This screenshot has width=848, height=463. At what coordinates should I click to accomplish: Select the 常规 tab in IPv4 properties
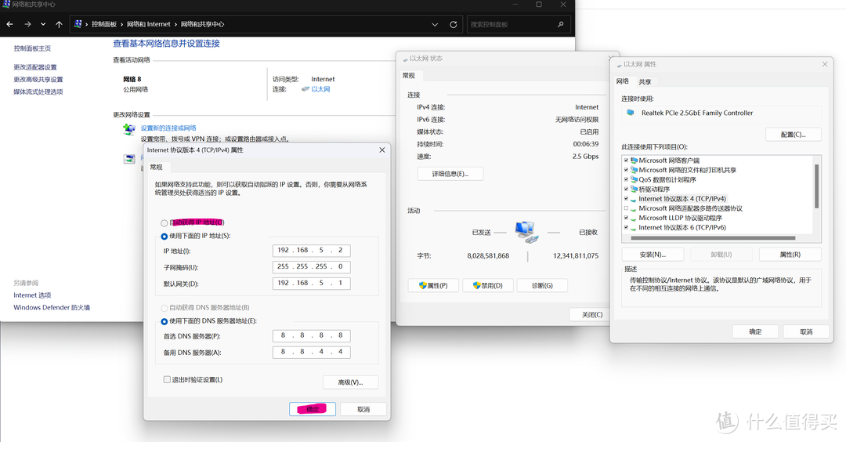click(x=156, y=167)
